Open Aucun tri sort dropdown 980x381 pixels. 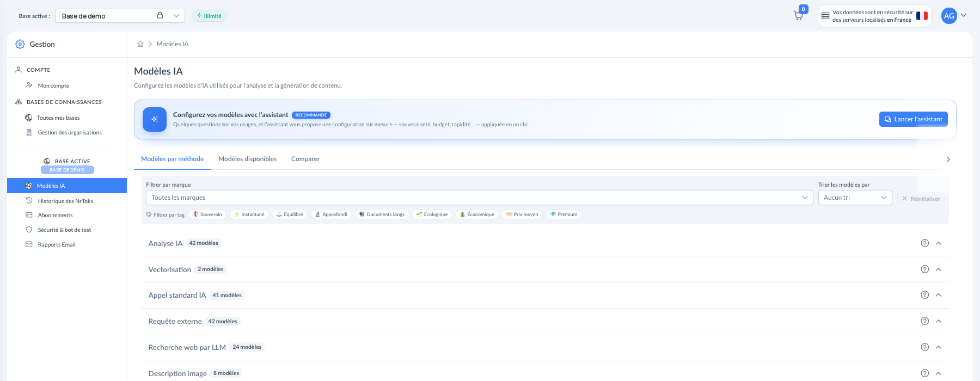pos(855,198)
